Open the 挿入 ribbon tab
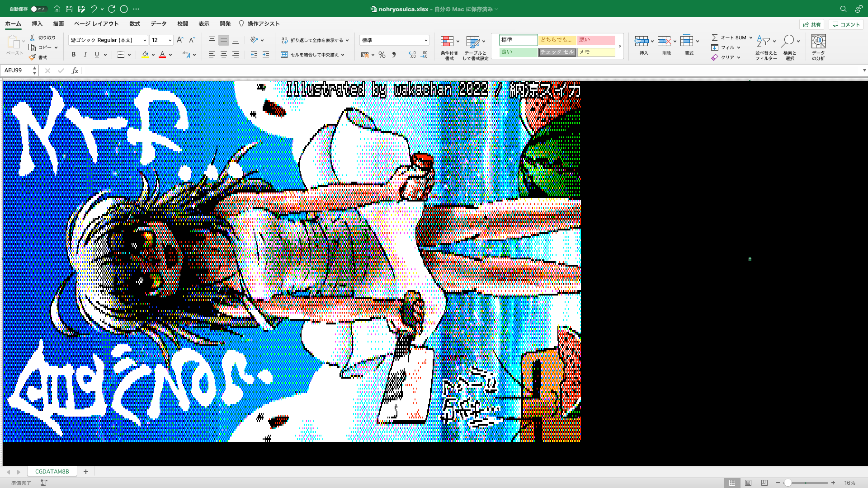Screen dimensions: 868x488 coord(37,24)
